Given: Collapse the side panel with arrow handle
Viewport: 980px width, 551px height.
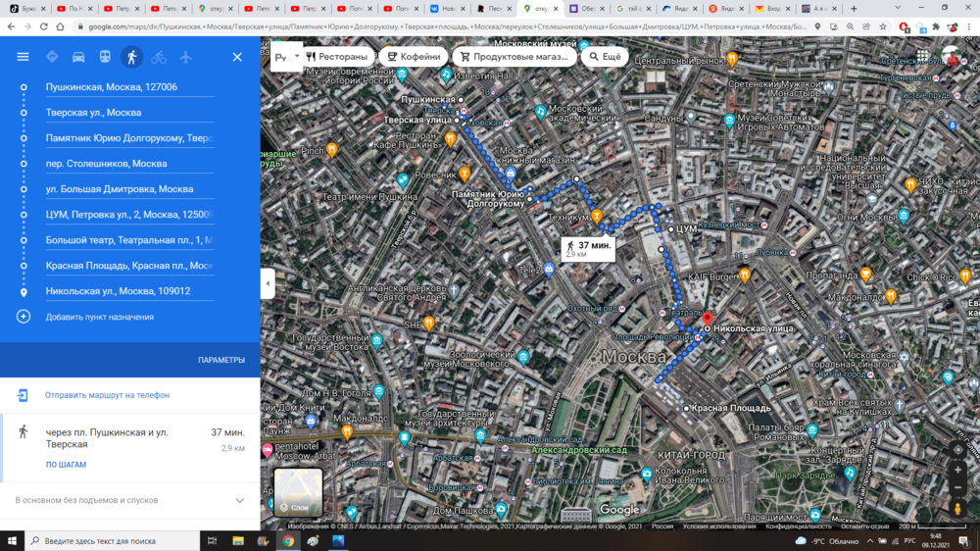Looking at the screenshot, I should click(268, 283).
